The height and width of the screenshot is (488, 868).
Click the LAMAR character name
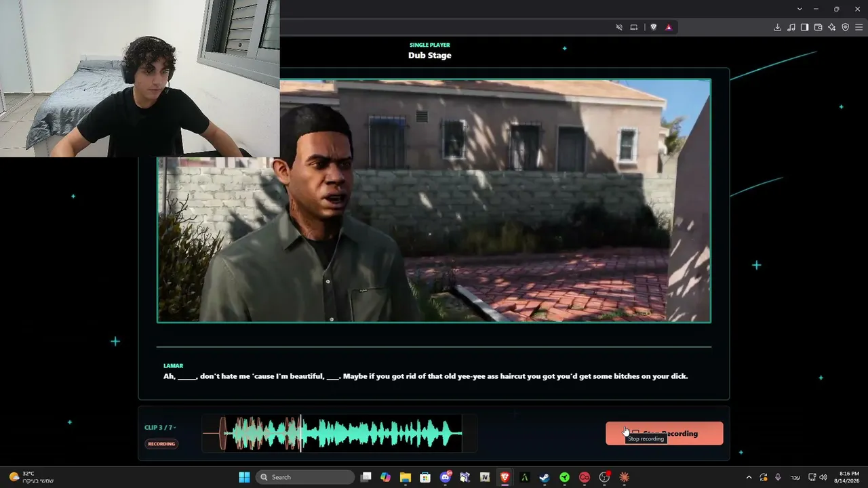pyautogui.click(x=173, y=366)
